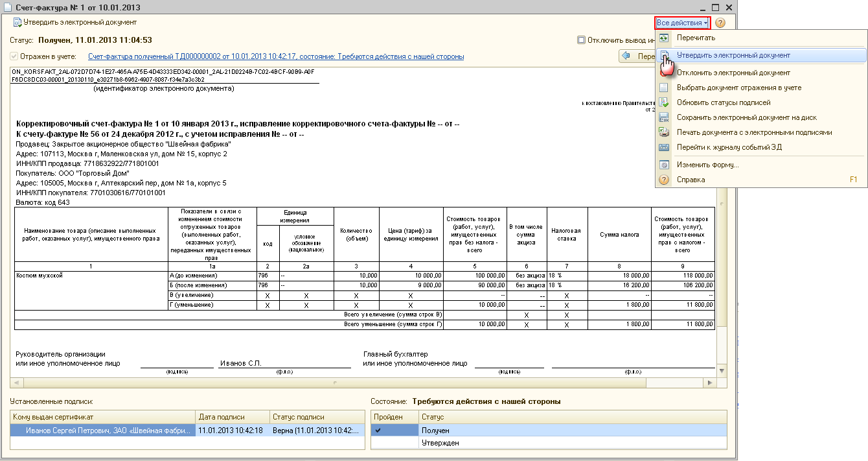Click the Иванов С.П. signature name
Viewport: 868px width, 461px height.
240,363
